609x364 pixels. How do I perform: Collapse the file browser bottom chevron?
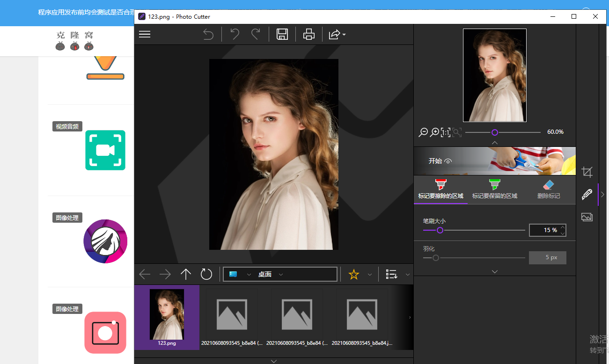tap(274, 361)
